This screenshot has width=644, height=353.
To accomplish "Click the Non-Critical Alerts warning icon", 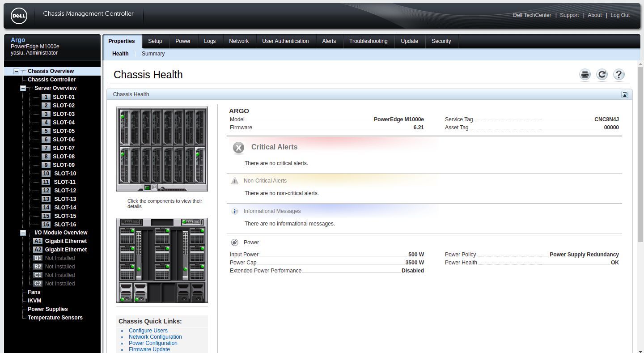I will [x=235, y=181].
